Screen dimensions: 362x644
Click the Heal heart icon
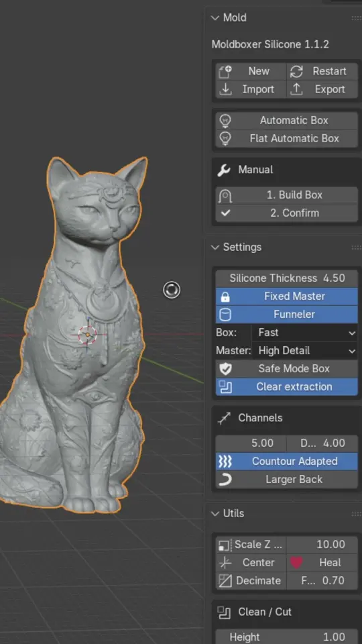pos(296,563)
